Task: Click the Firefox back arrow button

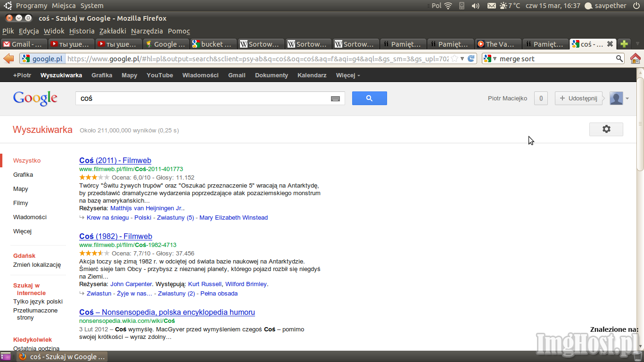Action: (x=9, y=58)
